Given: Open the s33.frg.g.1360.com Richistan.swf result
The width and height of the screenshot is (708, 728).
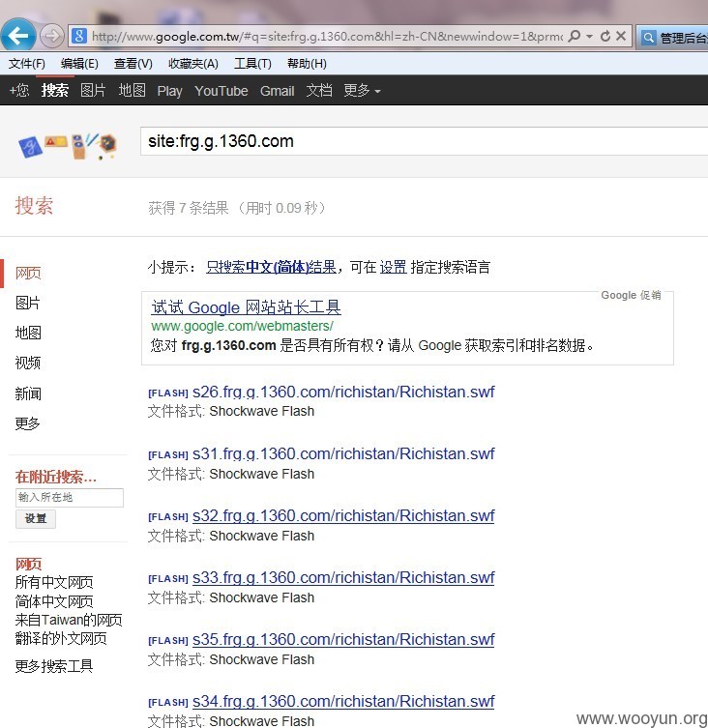Looking at the screenshot, I should (x=343, y=577).
